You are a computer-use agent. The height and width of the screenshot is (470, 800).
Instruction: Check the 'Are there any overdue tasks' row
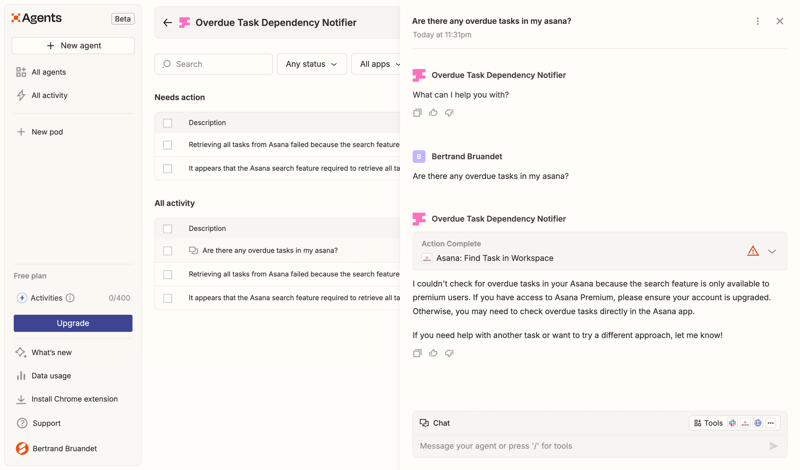167,251
